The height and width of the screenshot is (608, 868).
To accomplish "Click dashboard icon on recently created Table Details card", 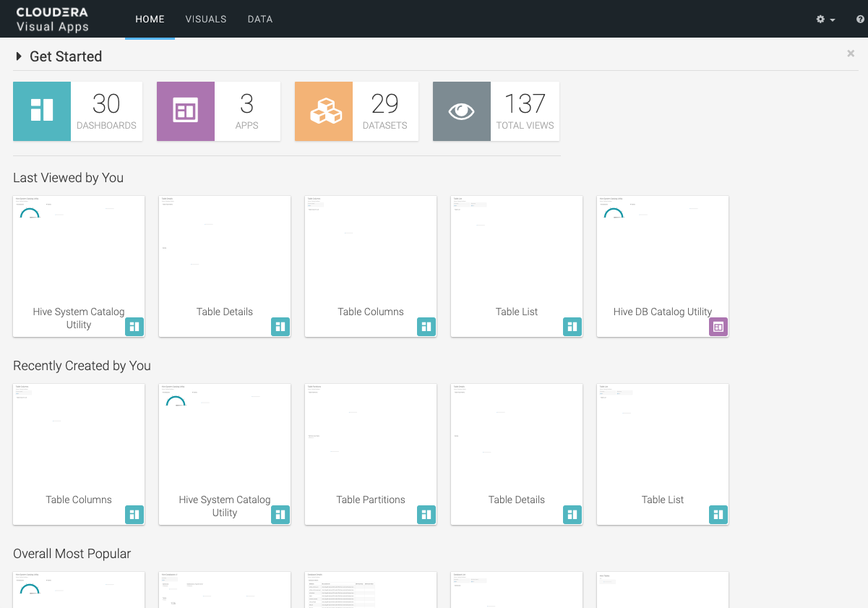I will 572,515.
